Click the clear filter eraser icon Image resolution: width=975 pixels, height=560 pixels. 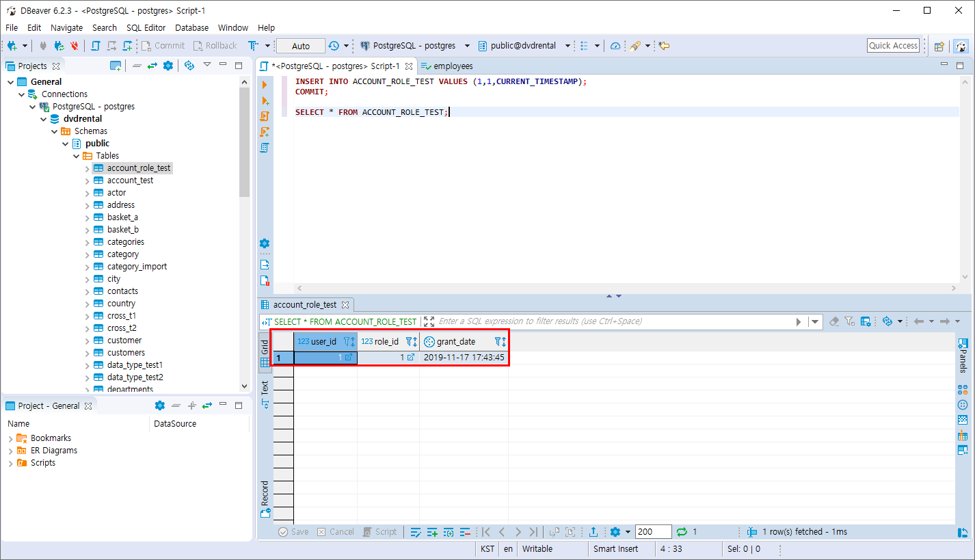point(834,321)
